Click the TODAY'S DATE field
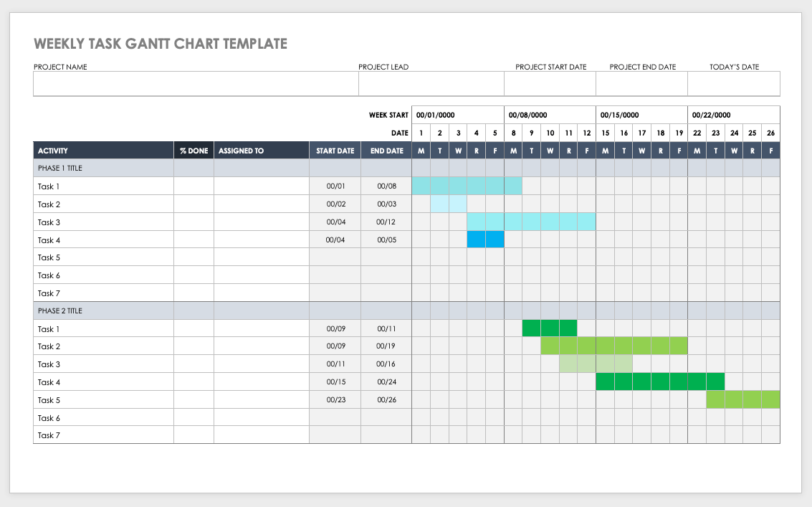This screenshot has height=507, width=812. point(732,83)
